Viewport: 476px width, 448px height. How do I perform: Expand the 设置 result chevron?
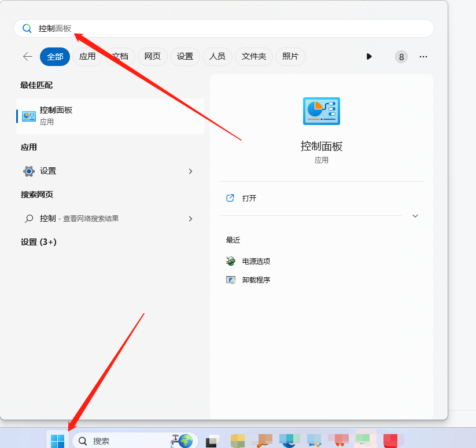(x=190, y=171)
